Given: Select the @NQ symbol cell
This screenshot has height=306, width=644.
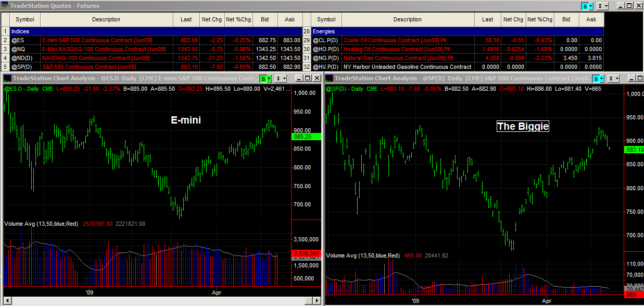Looking at the screenshot, I should (25, 49).
